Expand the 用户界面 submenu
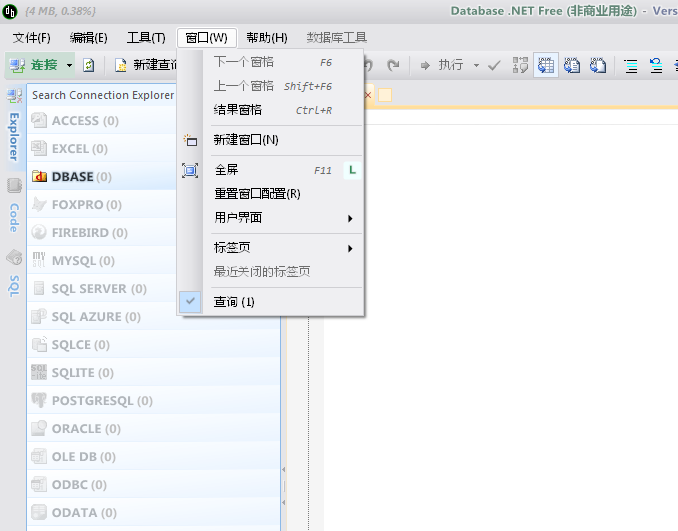This screenshot has height=531, width=678. tap(272, 218)
